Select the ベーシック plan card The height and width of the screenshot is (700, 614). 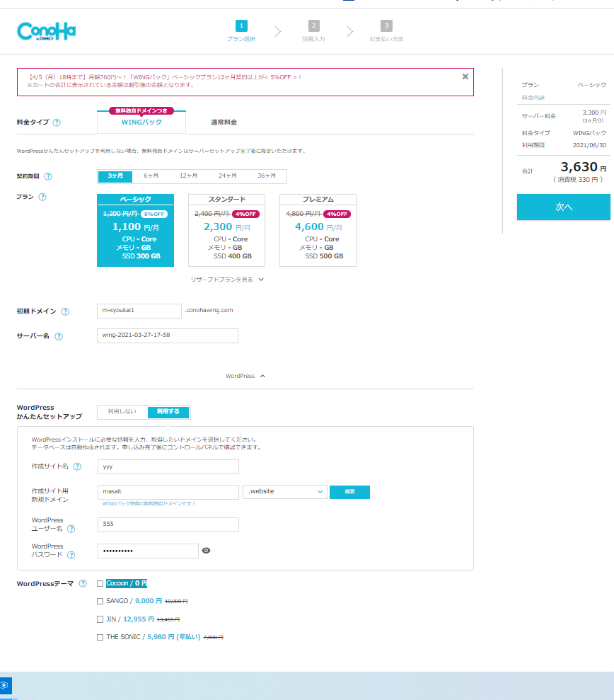pos(135,230)
